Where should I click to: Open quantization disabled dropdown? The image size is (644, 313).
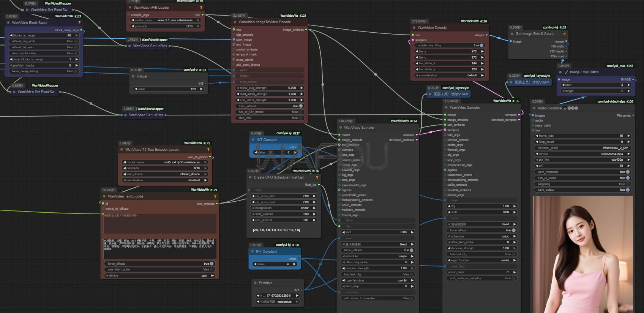[165, 180]
